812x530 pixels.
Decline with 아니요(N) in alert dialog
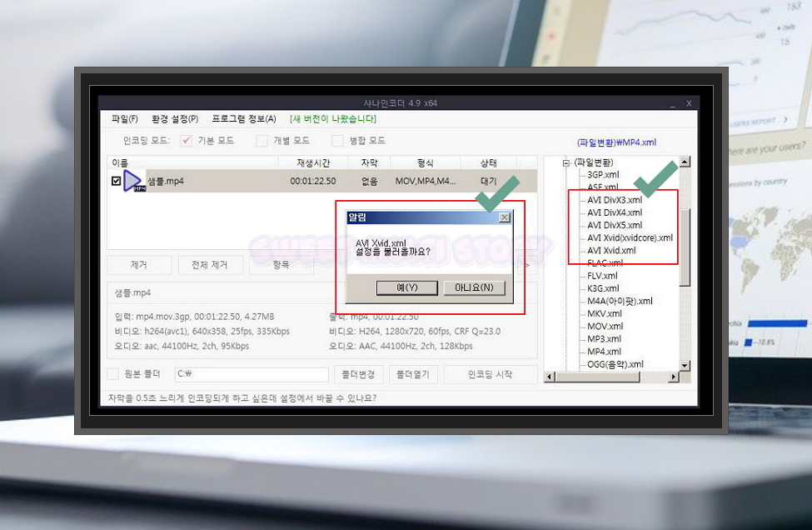click(475, 287)
